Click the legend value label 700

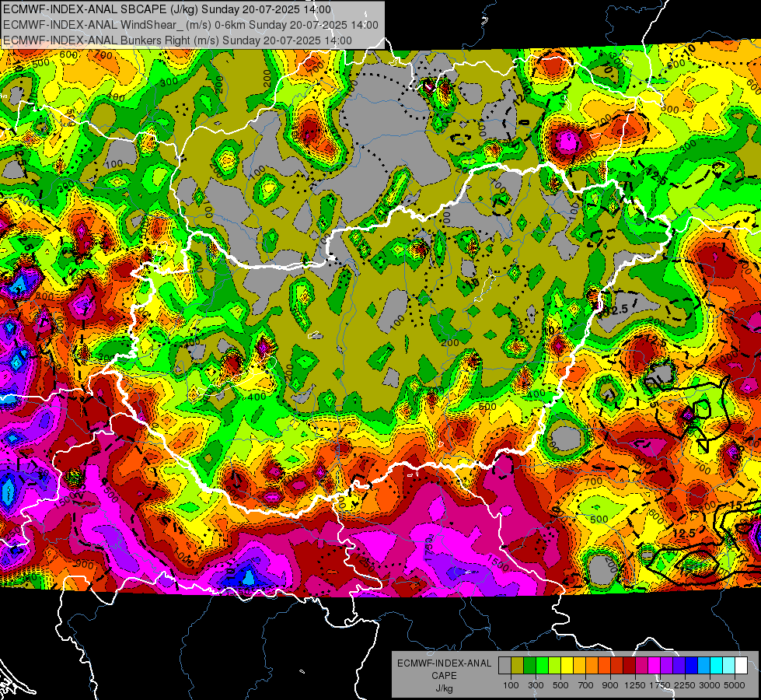pyautogui.click(x=585, y=685)
